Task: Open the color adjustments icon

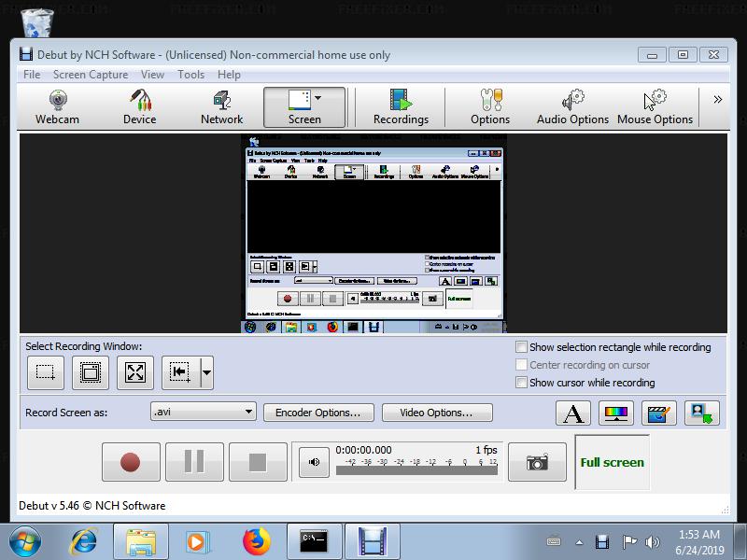Action: pyautogui.click(x=615, y=413)
